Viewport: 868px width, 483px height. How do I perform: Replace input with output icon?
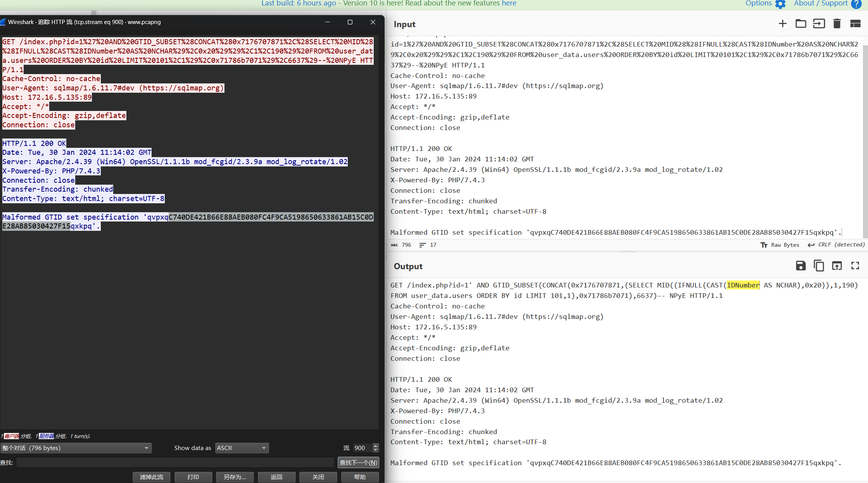[837, 266]
